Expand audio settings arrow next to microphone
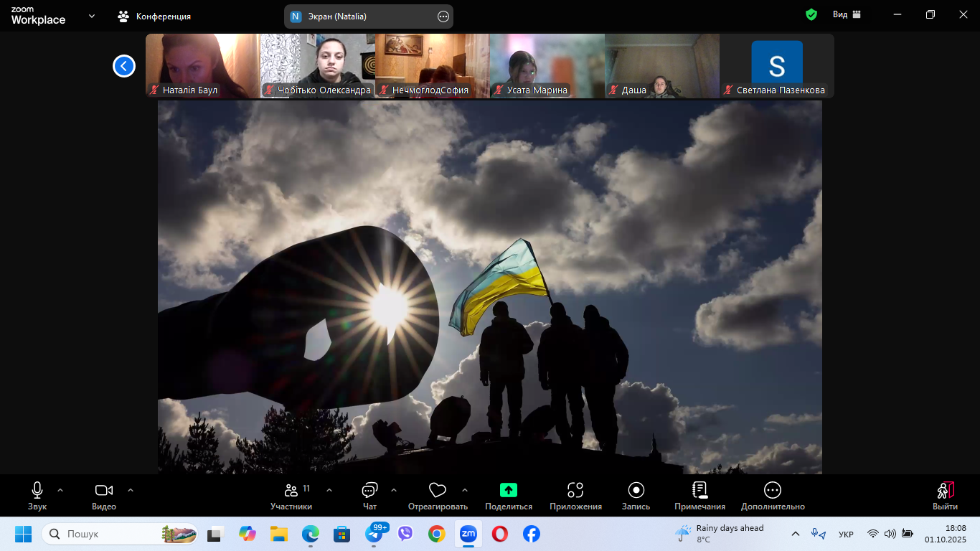The image size is (980, 551). coord(60,490)
